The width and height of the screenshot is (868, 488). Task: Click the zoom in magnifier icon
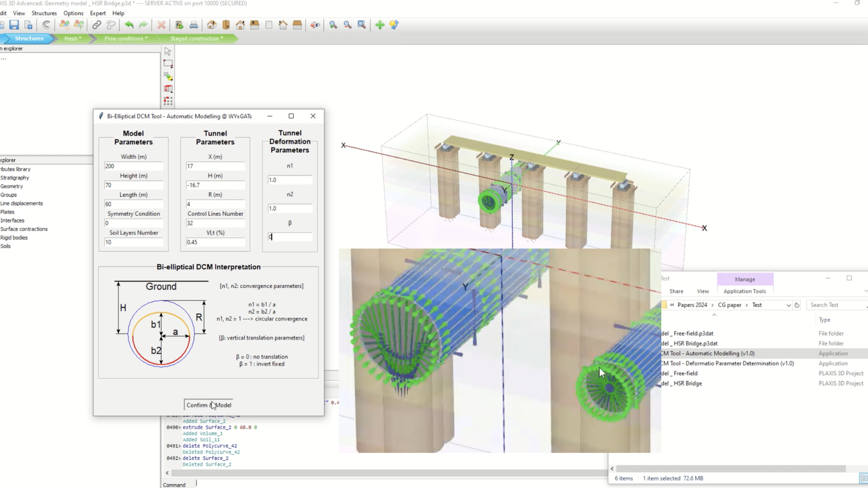point(333,25)
